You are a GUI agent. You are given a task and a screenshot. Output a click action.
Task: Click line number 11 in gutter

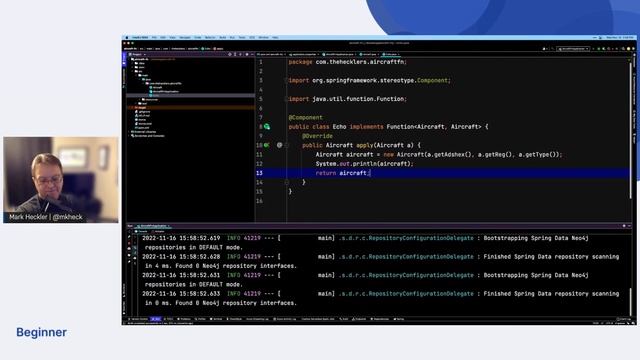pyautogui.click(x=260, y=154)
